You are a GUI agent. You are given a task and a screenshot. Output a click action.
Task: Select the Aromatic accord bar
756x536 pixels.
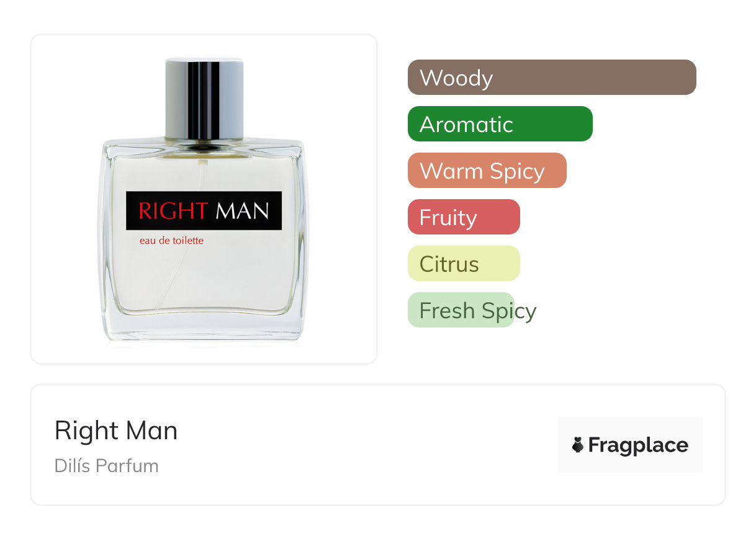(x=500, y=124)
